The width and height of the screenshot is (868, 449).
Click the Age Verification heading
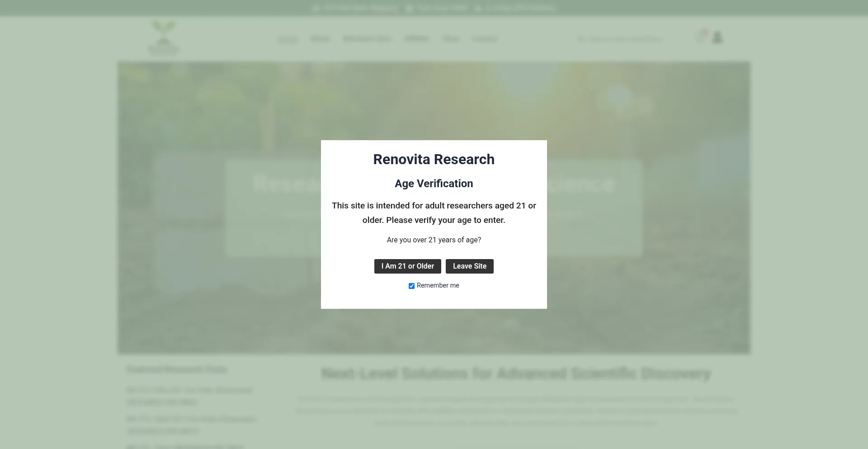[x=434, y=184]
